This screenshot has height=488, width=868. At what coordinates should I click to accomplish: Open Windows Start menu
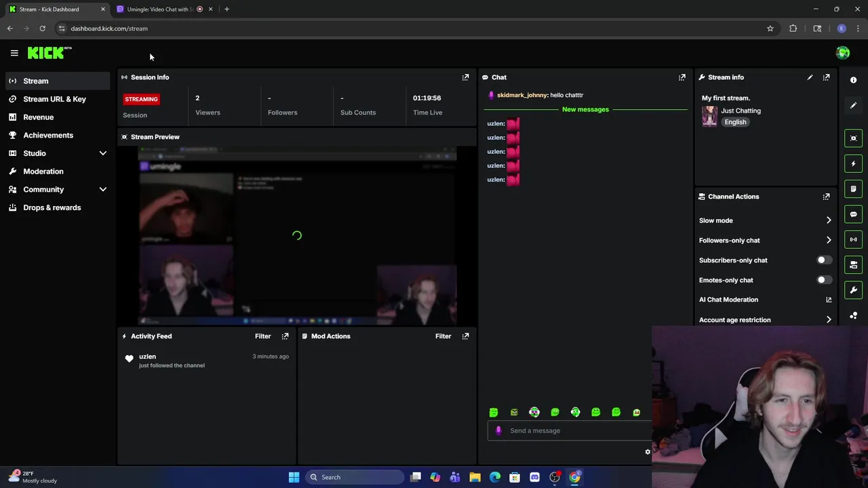click(x=294, y=477)
